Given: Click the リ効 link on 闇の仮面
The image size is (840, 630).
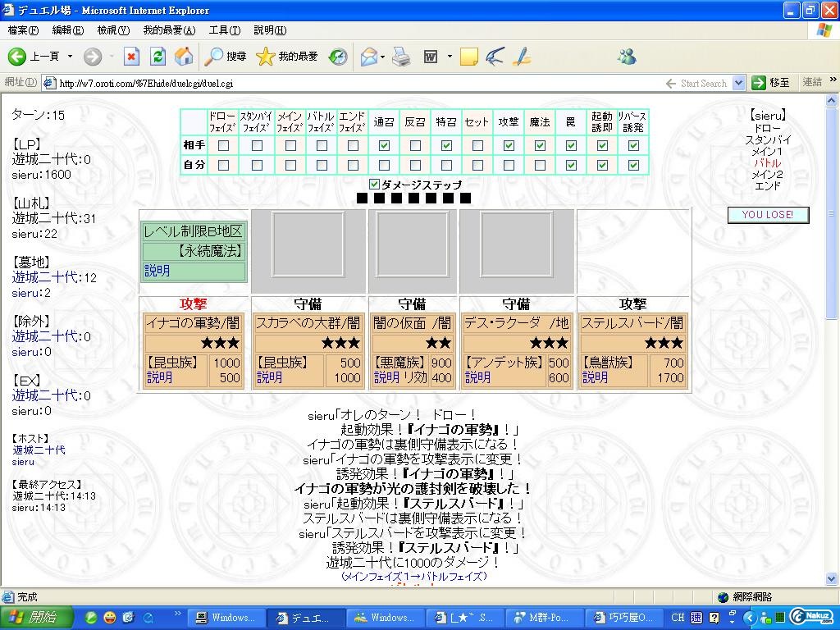Looking at the screenshot, I should [416, 377].
